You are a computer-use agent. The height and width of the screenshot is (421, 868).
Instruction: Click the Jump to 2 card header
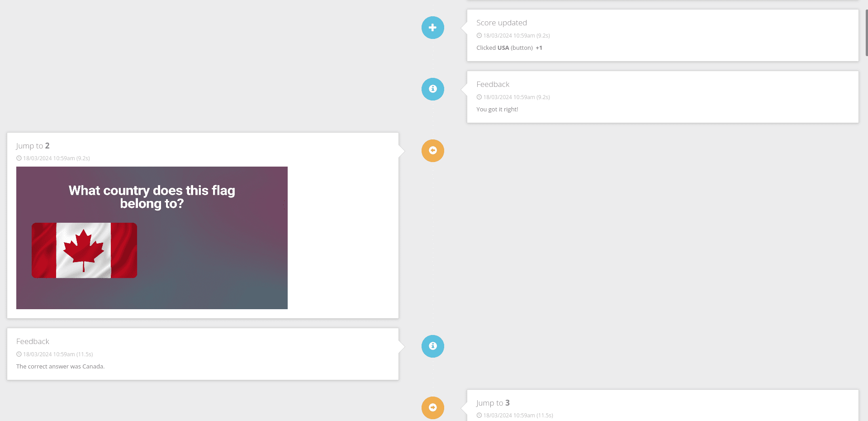click(x=33, y=145)
